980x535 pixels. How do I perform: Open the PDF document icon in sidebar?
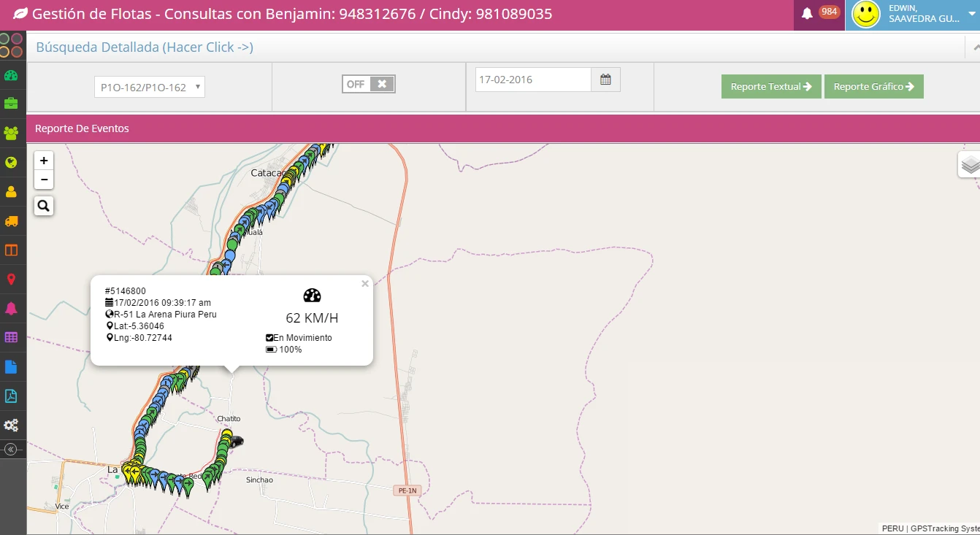coord(11,396)
